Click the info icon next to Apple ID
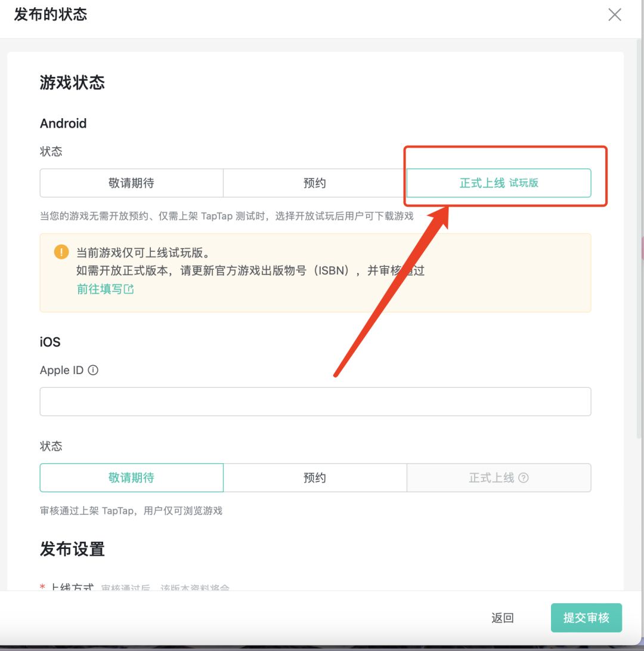The width and height of the screenshot is (644, 651). pos(93,370)
